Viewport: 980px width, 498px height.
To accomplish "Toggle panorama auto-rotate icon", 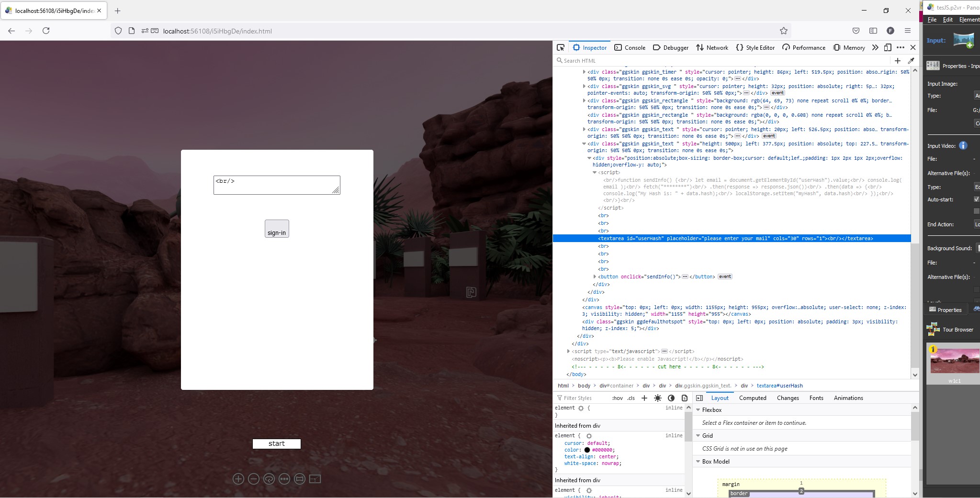I will pyautogui.click(x=269, y=479).
